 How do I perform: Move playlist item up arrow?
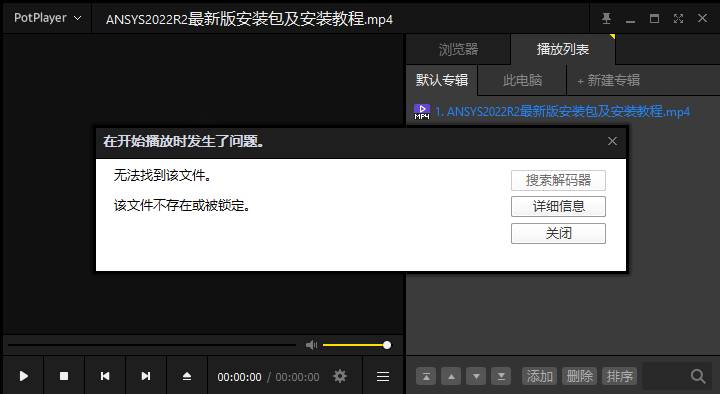tap(451, 377)
